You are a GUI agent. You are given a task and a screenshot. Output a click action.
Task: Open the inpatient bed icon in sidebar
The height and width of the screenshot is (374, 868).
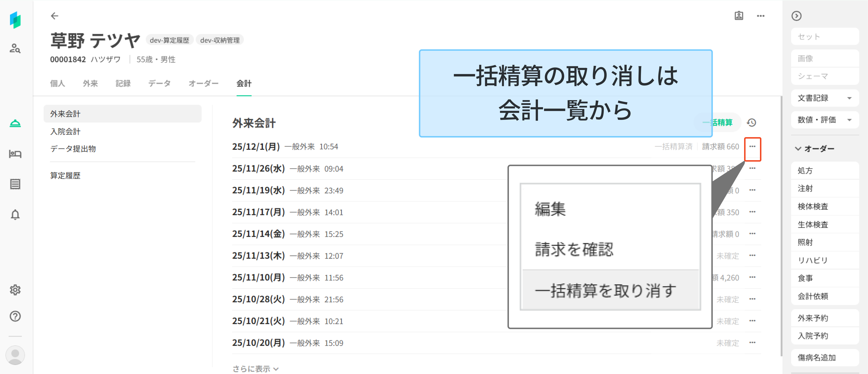coord(15,154)
